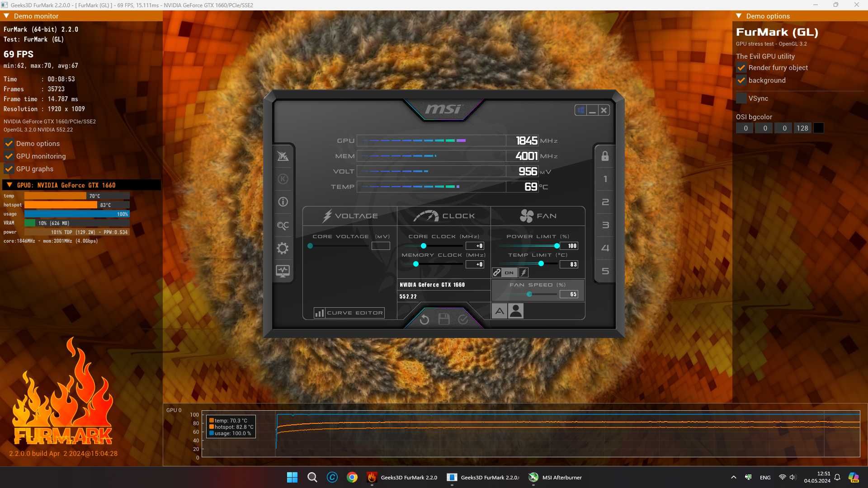This screenshot has width=868, height=488.
Task: Click the temp limit 83 value field
Action: (569, 264)
